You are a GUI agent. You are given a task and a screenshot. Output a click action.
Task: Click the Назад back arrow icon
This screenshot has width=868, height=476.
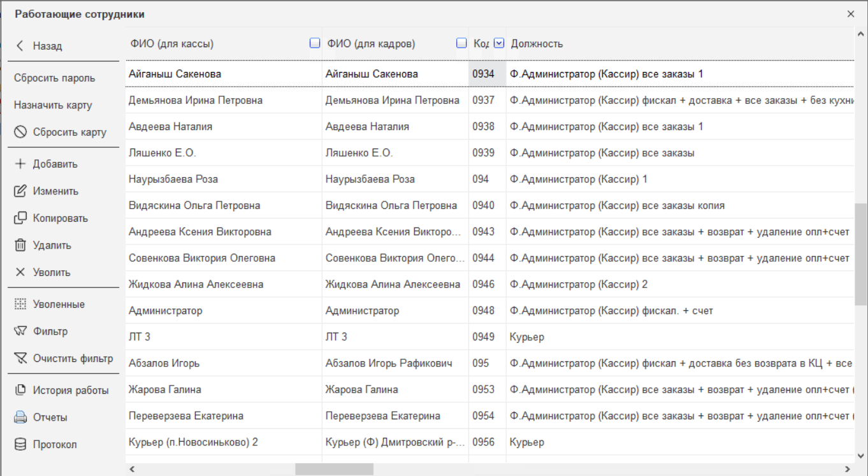[x=20, y=46]
